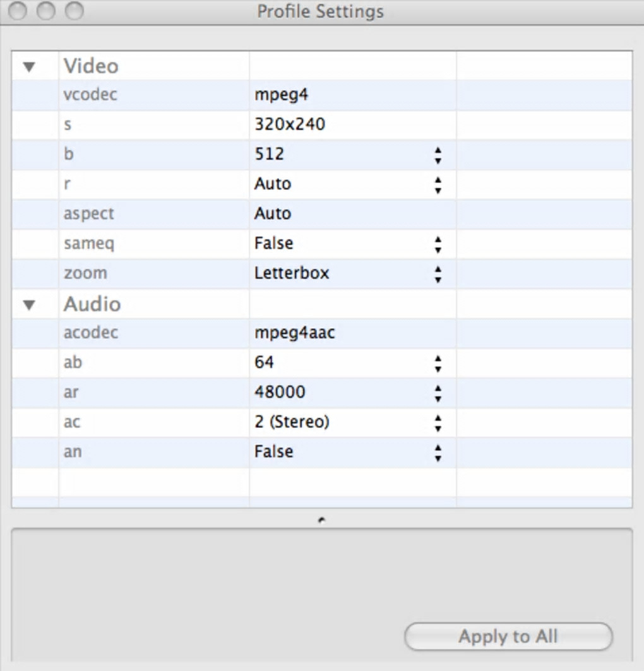Click the Apply to All button
Screen dimensions: 644x671
(x=508, y=636)
